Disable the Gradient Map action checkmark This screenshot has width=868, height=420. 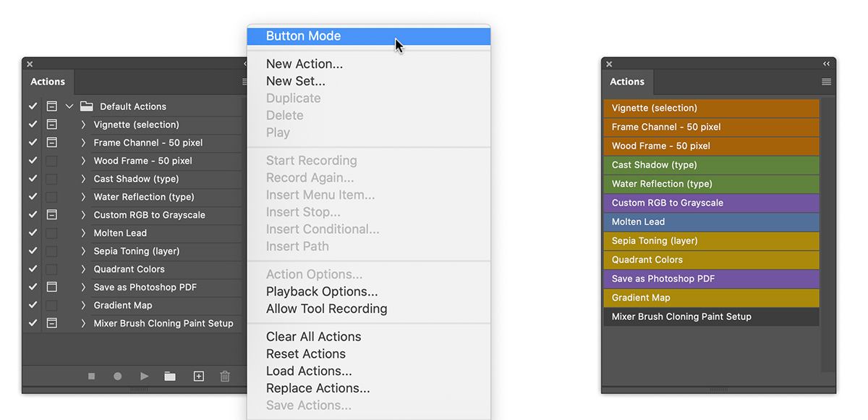click(32, 305)
